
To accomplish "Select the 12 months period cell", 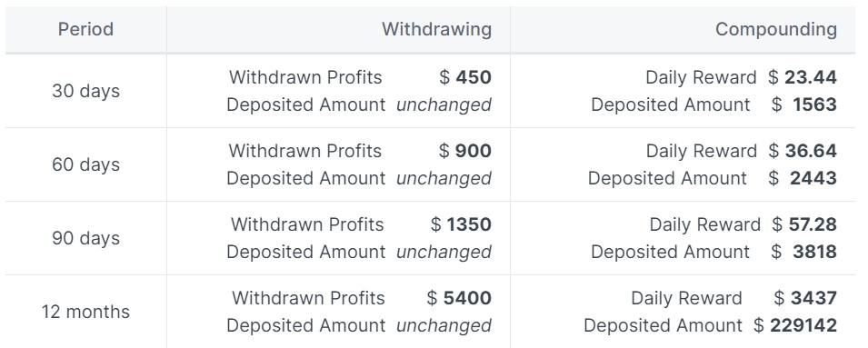I will coord(85,312).
